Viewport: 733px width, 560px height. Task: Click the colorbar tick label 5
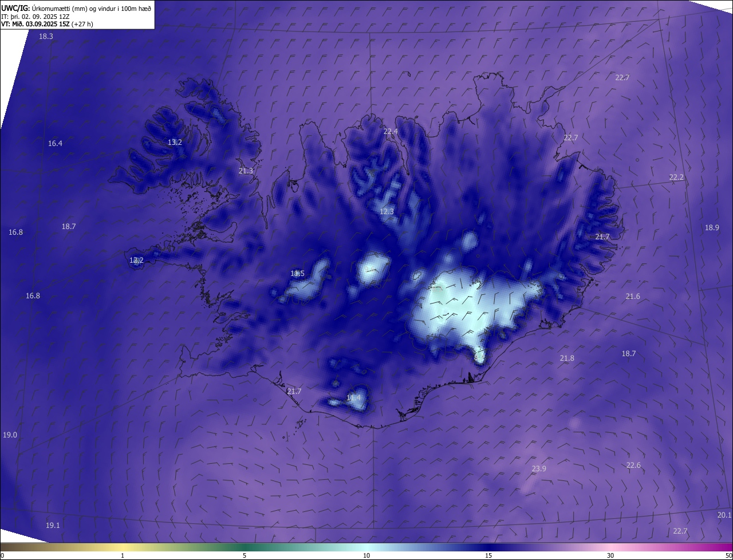245,555
